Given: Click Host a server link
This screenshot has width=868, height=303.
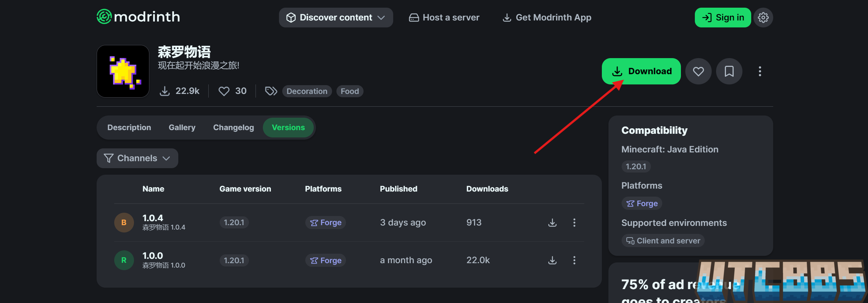Looking at the screenshot, I should [444, 18].
